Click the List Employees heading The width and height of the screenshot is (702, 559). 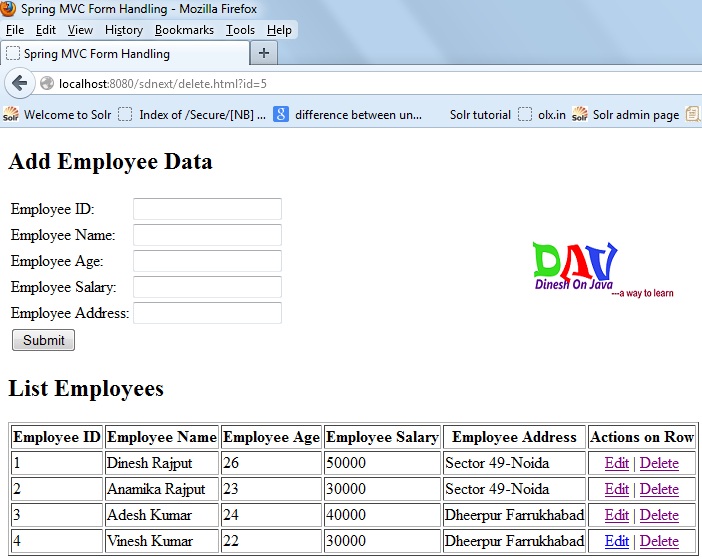86,388
